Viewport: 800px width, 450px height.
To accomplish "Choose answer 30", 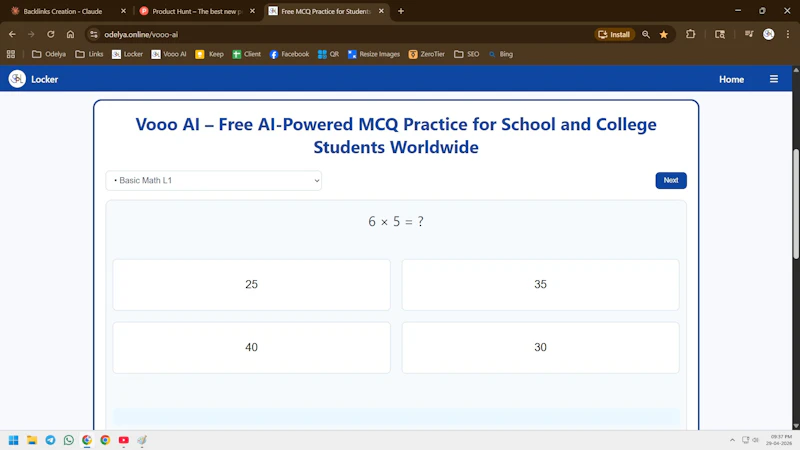I will coord(540,347).
